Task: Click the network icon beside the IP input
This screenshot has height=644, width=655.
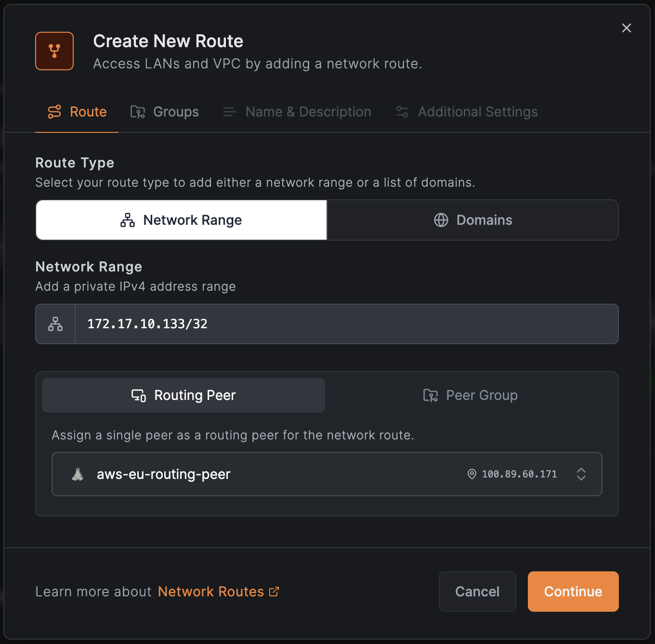Action: (55, 324)
